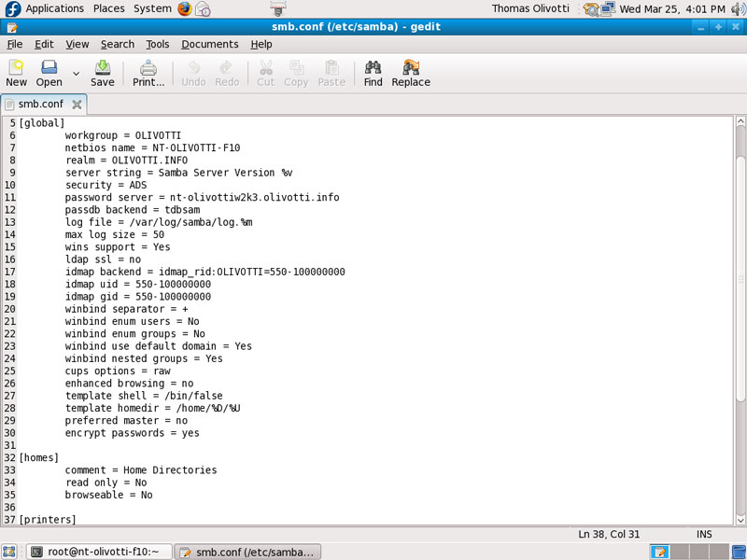Open the Search menu
The image size is (747, 560).
[x=118, y=44]
